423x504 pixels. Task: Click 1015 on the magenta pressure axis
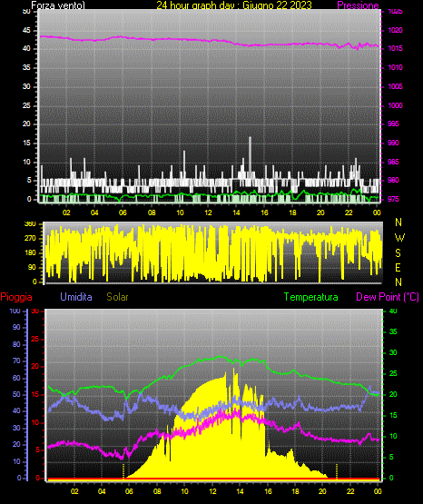395,48
